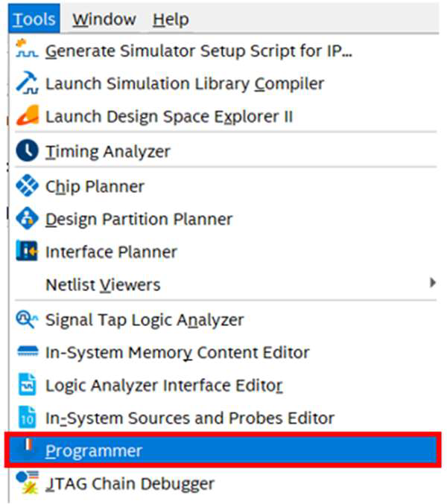
Task: Click the Timing Analyzer clock icon
Action: [26, 151]
